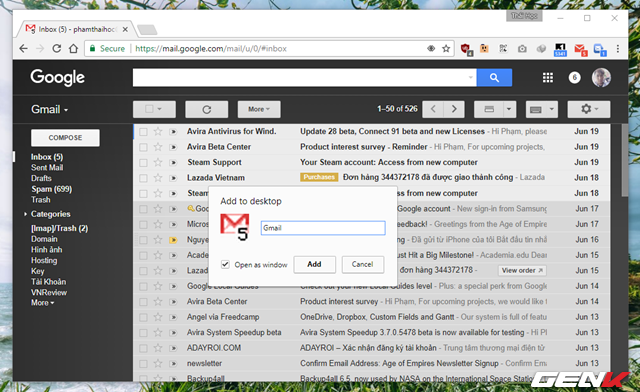This screenshot has width=640, height=392.
Task: Click the browser address bar URL
Action: pos(211,49)
